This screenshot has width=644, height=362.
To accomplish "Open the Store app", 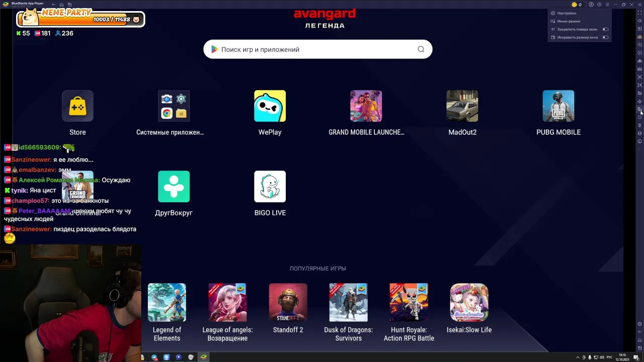I will (77, 106).
